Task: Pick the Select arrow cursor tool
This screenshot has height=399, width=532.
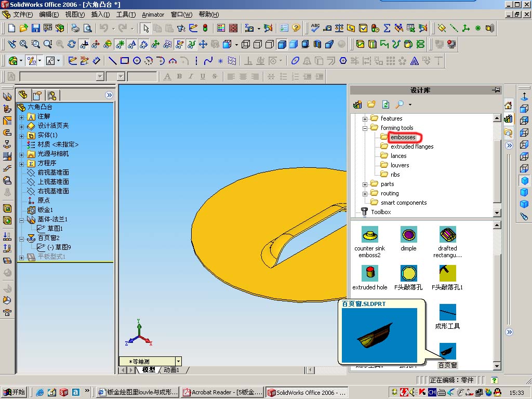Action: (x=146, y=28)
